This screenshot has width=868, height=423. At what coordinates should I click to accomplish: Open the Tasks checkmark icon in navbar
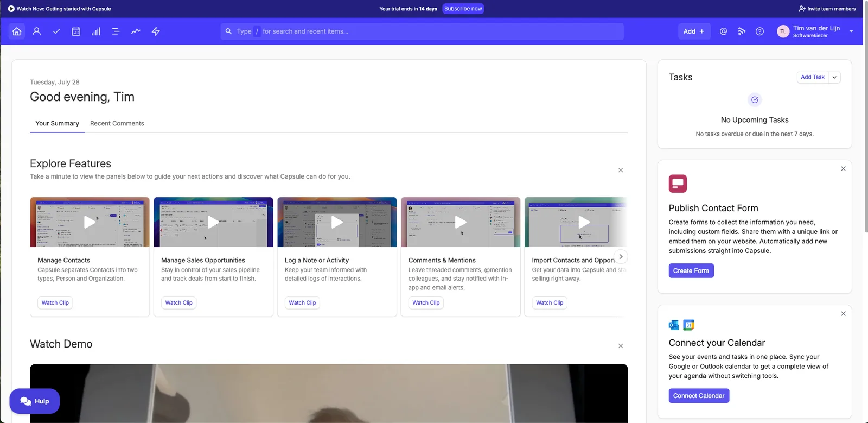click(56, 31)
